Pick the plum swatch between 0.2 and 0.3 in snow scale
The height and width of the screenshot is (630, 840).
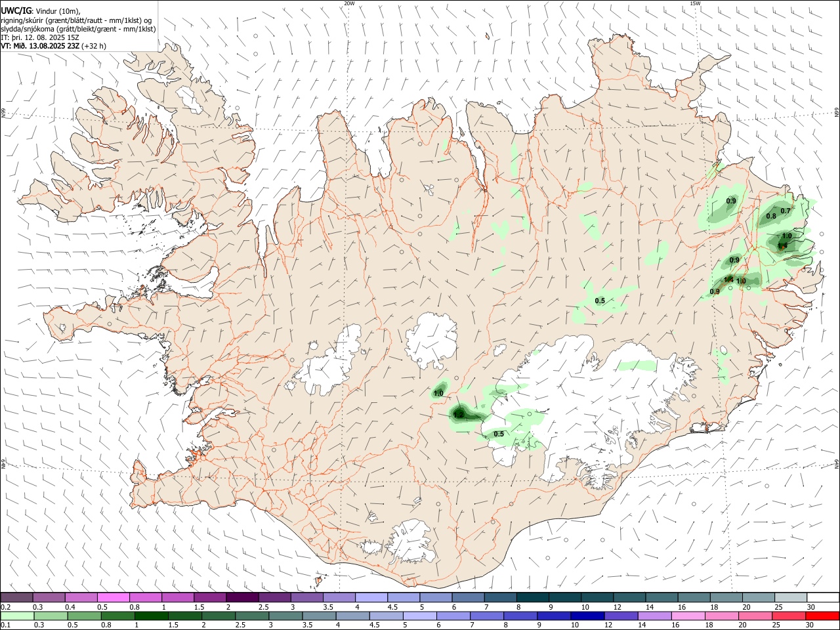click(16, 597)
